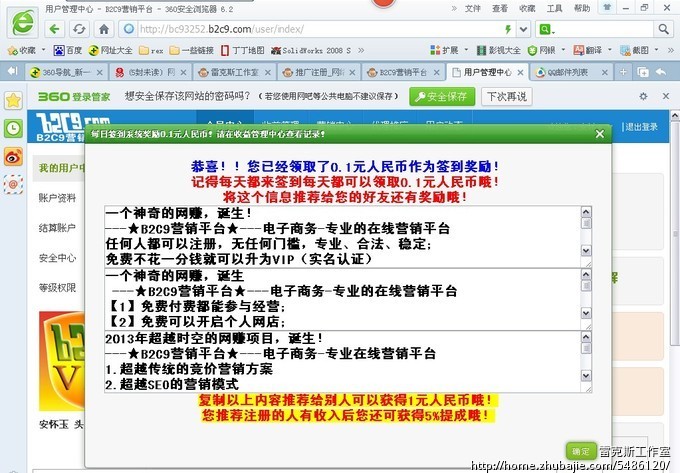Open 结算账户 in the left menu
This screenshot has height=473, width=680.
[58, 228]
